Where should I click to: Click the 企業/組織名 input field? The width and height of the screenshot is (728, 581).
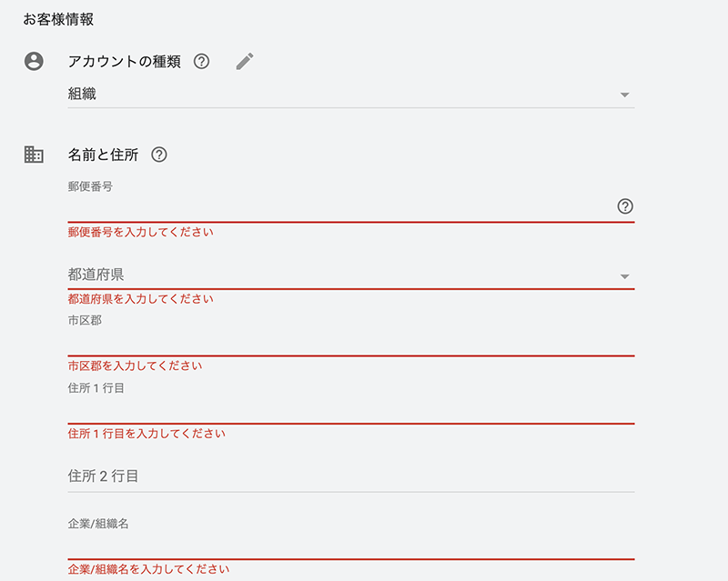coord(351,546)
